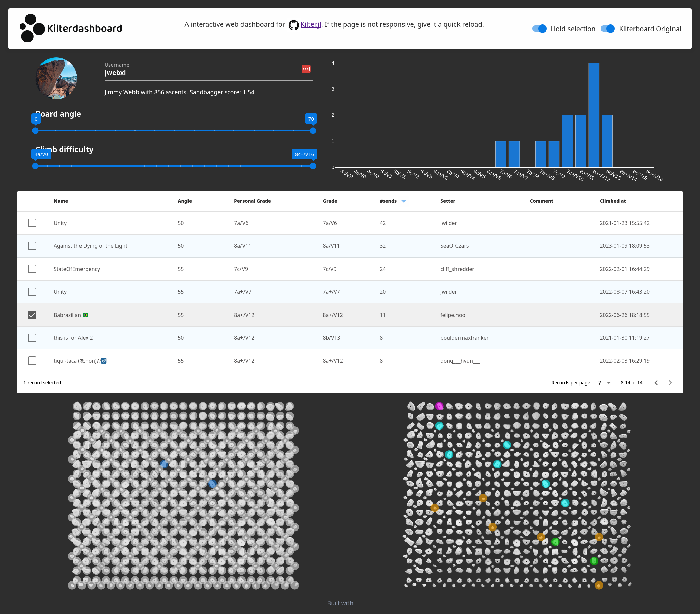Image resolution: width=700 pixels, height=614 pixels.
Task: Click the GitHub octocat icon
Action: pyautogui.click(x=293, y=25)
